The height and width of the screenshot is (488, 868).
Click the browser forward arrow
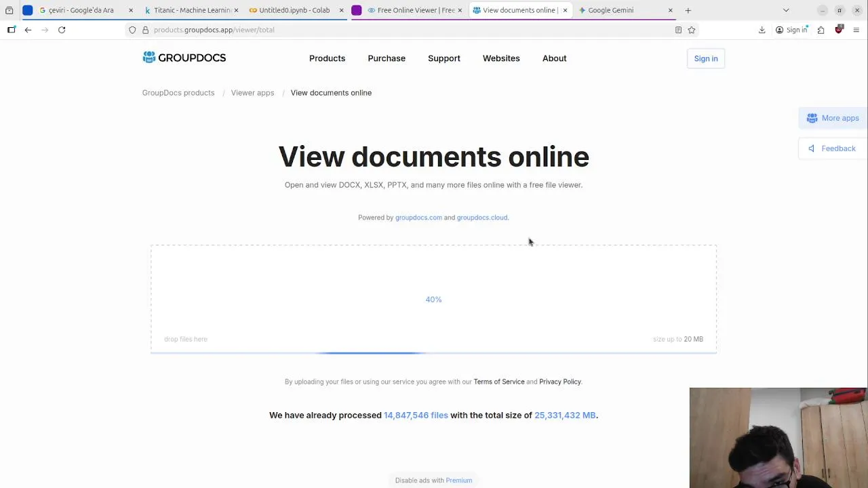click(x=45, y=30)
